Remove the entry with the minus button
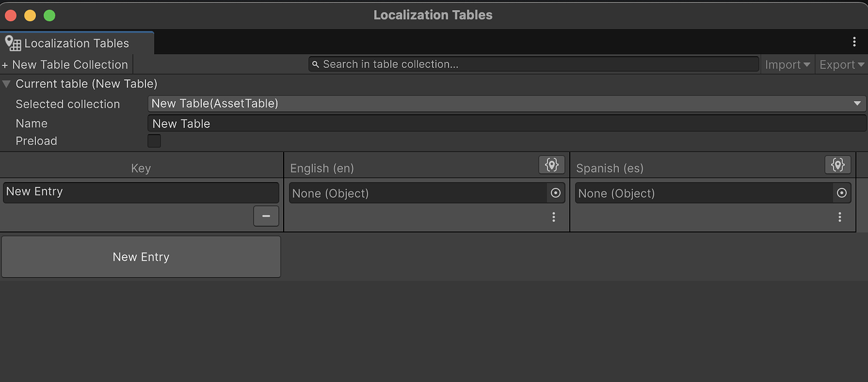 [x=266, y=216]
